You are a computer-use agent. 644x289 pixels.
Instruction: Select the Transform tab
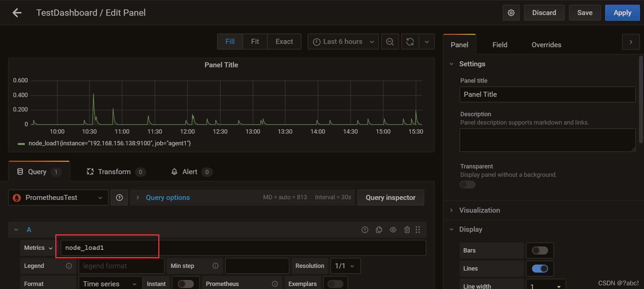(x=116, y=172)
